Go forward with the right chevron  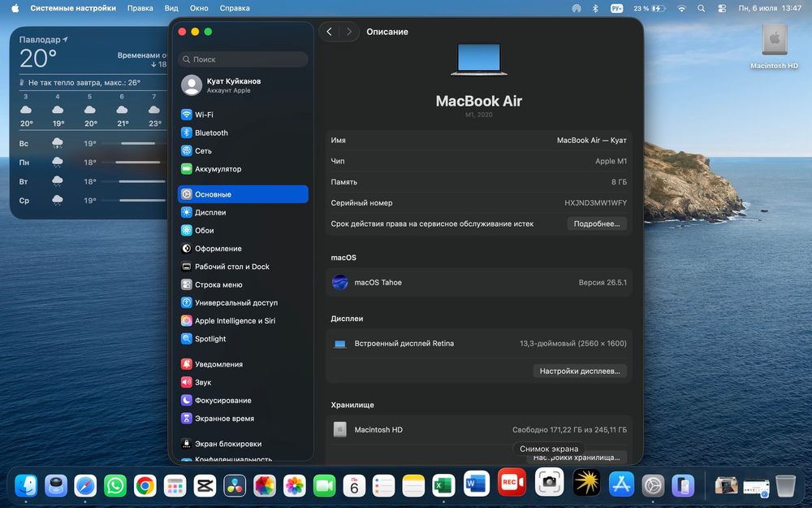348,32
